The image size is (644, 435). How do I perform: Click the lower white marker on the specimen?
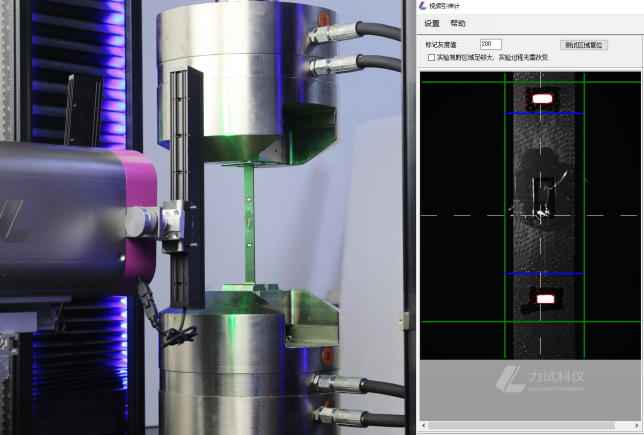pos(545,299)
